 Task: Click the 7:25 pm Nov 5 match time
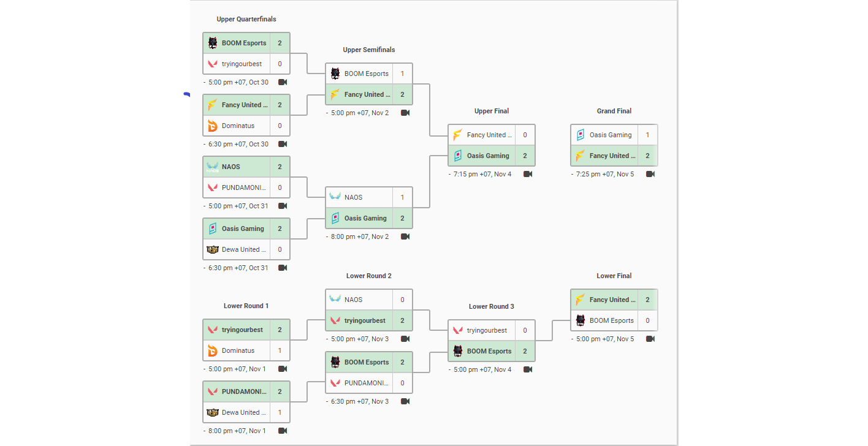[605, 175]
